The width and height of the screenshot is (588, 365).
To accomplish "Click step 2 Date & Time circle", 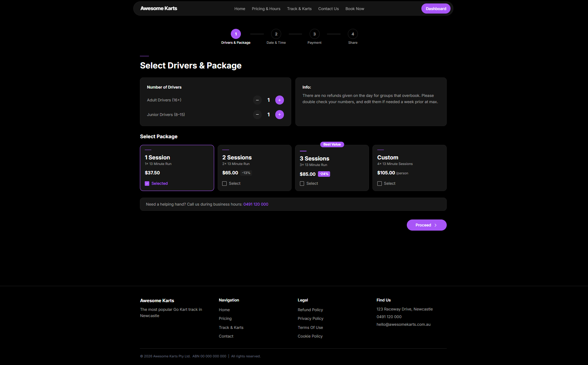I will pyautogui.click(x=276, y=34).
